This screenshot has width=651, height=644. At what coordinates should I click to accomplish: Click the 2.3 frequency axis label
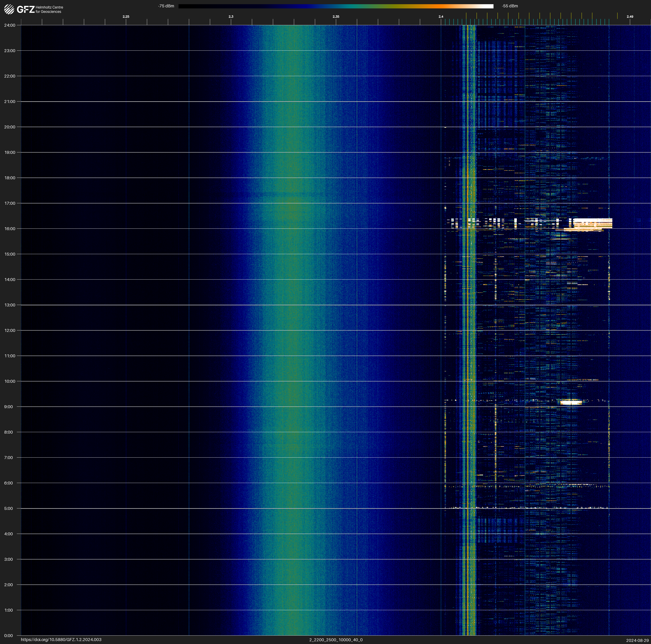click(231, 17)
